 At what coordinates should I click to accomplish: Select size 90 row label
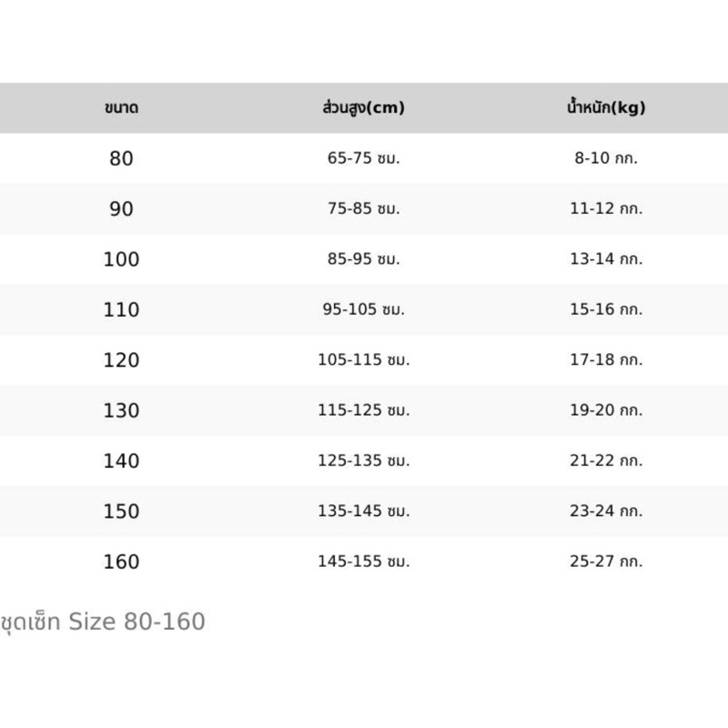coord(121,209)
